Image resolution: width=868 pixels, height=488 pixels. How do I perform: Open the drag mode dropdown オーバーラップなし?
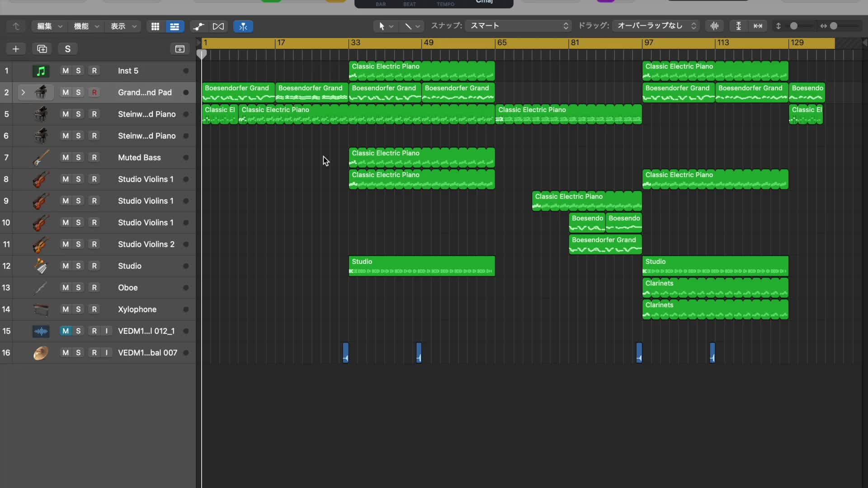point(656,26)
